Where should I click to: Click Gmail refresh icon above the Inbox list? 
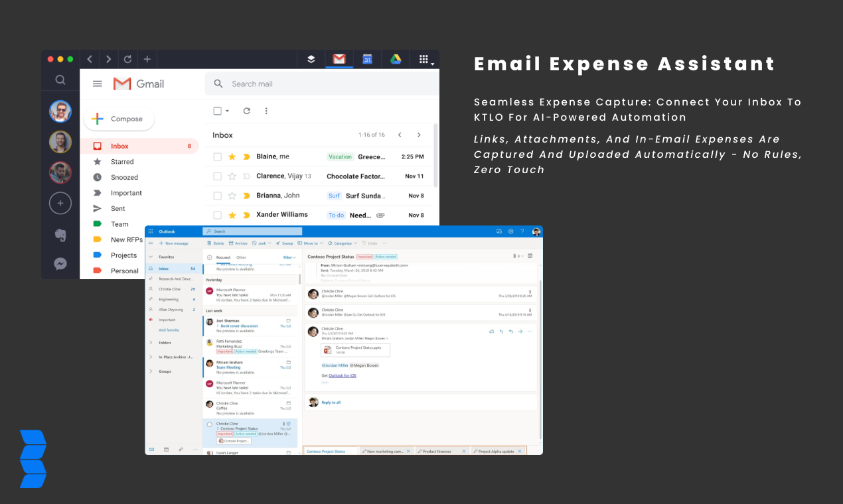pos(247,111)
